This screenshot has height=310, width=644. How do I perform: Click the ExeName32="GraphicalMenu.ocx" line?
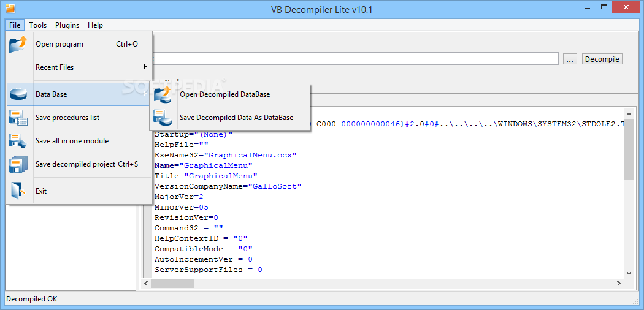tap(226, 155)
